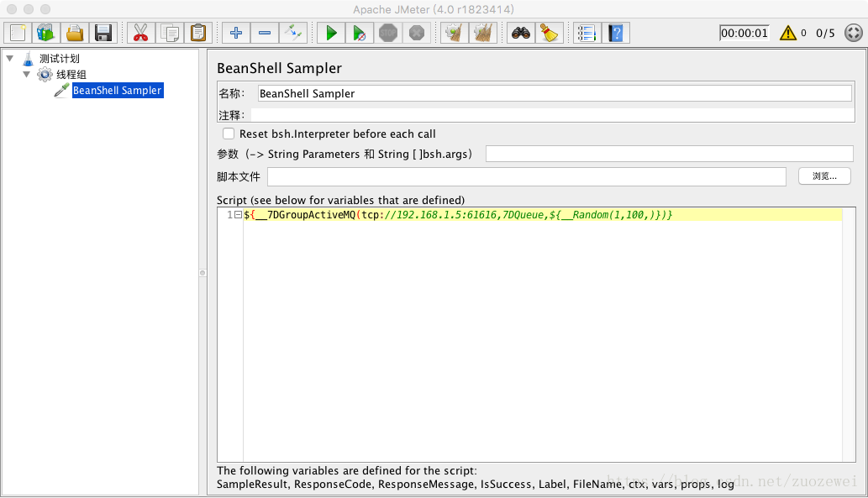The image size is (868, 498).
Task: Select the 线程组 thread group item
Action: click(71, 74)
